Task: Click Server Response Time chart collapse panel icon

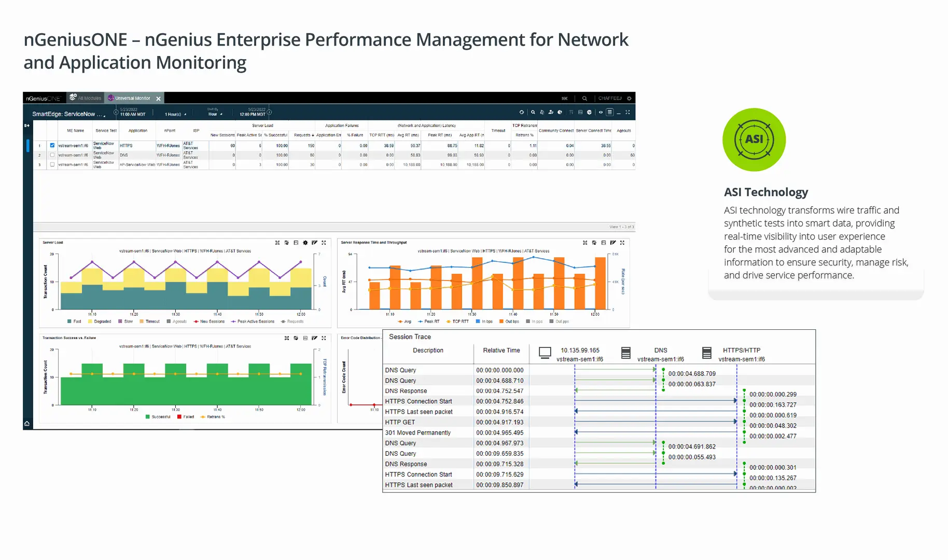Action: tap(604, 243)
